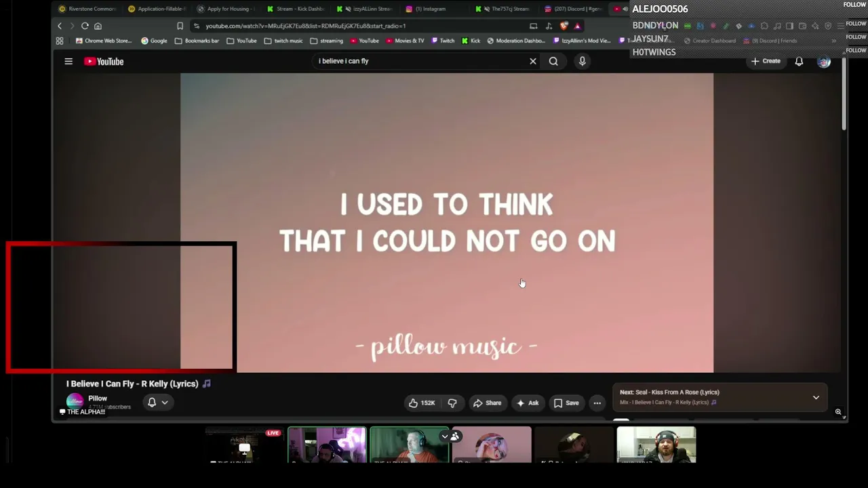868x488 pixels.
Task: Like the video with 152K likes
Action: point(421,403)
